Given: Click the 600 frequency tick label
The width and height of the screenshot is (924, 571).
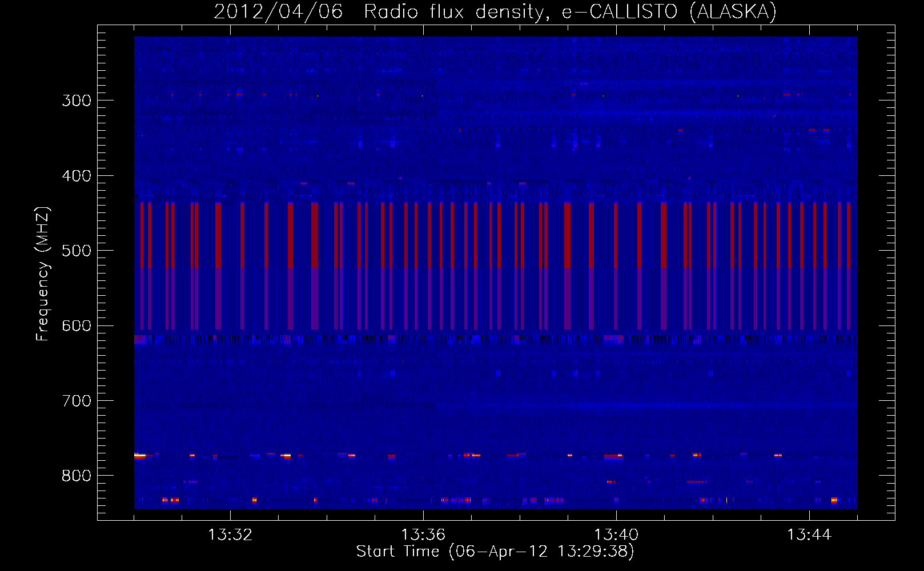Looking at the screenshot, I should pos(77,326).
